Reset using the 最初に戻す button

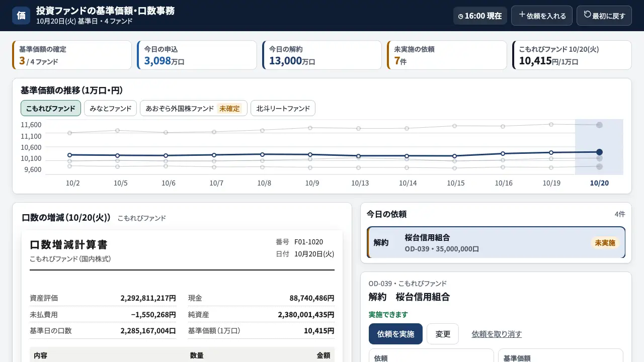(x=604, y=16)
